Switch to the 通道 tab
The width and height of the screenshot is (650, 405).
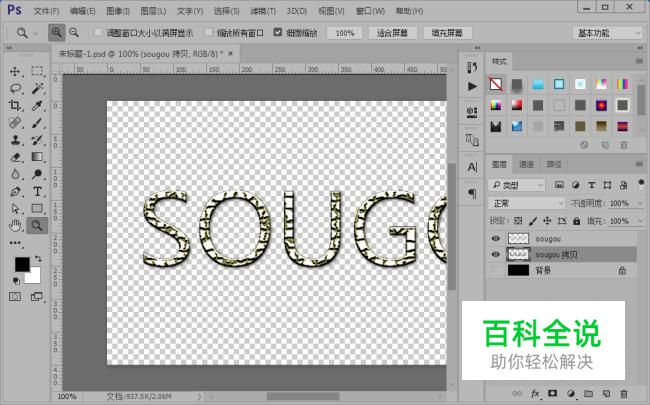click(526, 165)
